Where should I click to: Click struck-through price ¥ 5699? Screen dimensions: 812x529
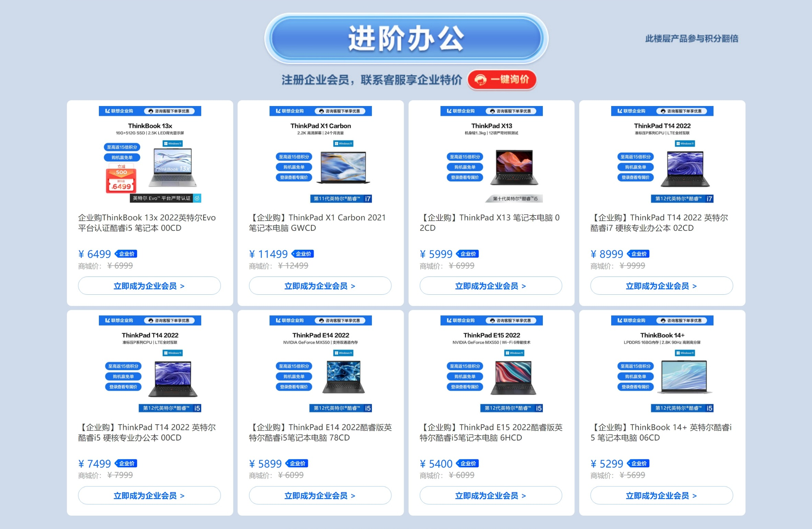point(632,475)
